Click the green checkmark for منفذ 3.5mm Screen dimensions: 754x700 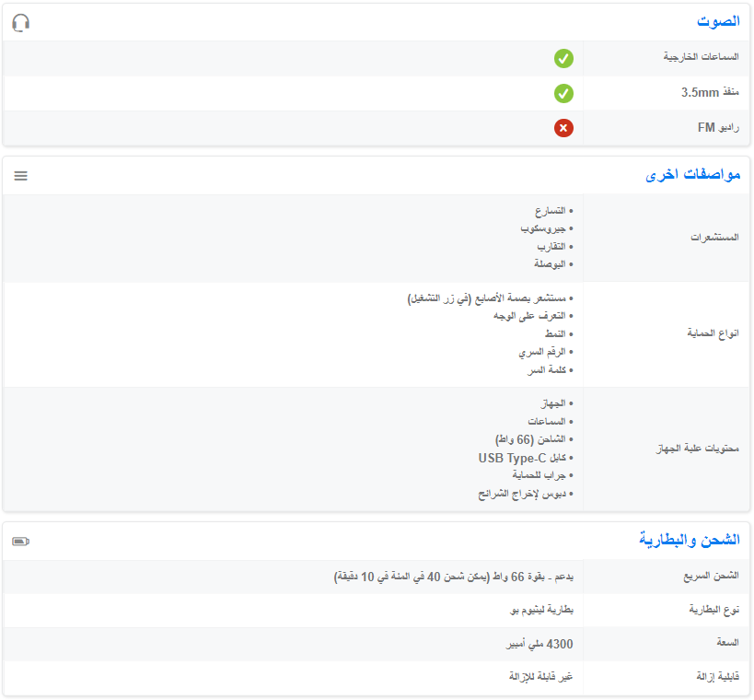coord(563,93)
